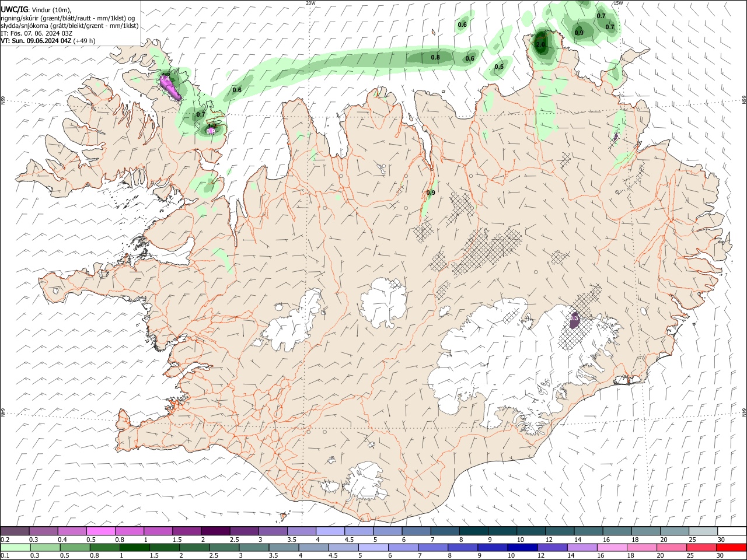Click the 'rigning/skúrir' description line
The height and width of the screenshot is (560, 747).
(67, 18)
